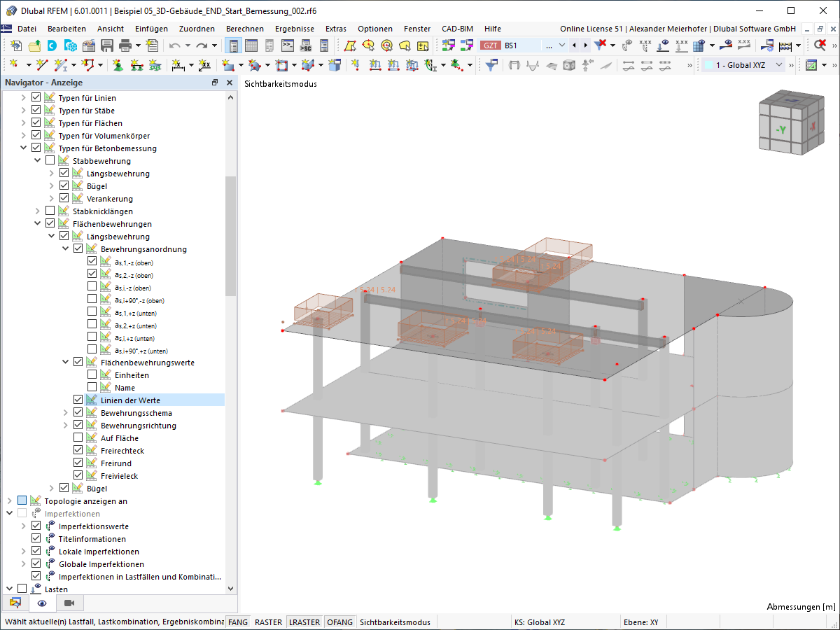Open the console window icon
Viewport: 840px width, 630px height.
287,46
